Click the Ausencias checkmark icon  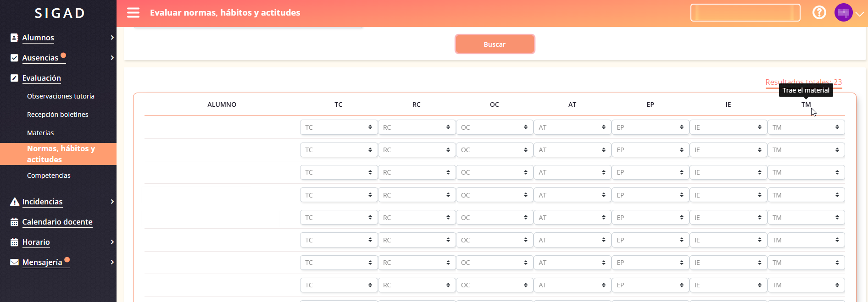pos(14,58)
